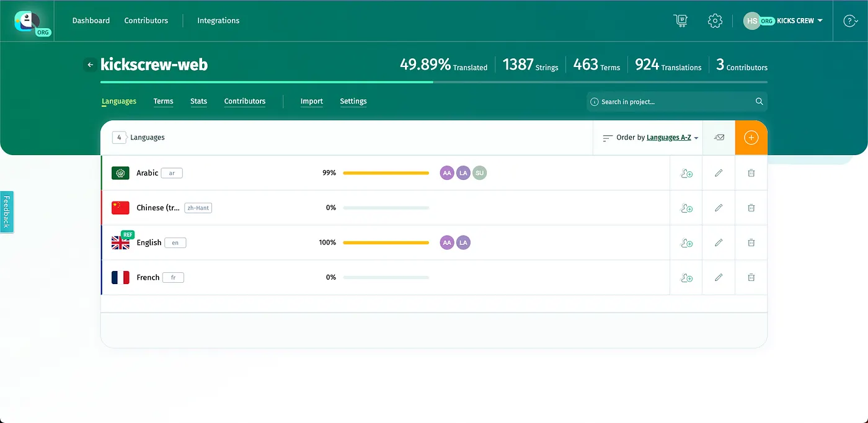This screenshot has width=868, height=423.
Task: Go back using arrow beside kickscrew-web
Action: click(91, 65)
